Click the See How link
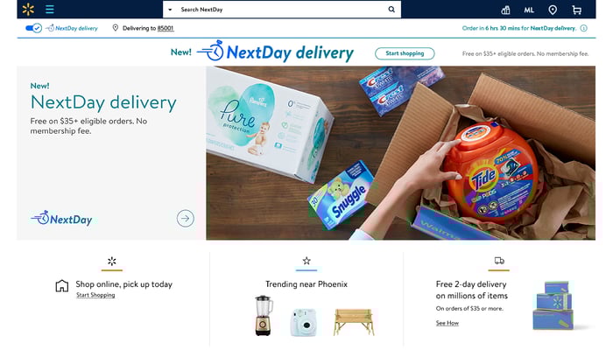The image size is (613, 364). 447,323
